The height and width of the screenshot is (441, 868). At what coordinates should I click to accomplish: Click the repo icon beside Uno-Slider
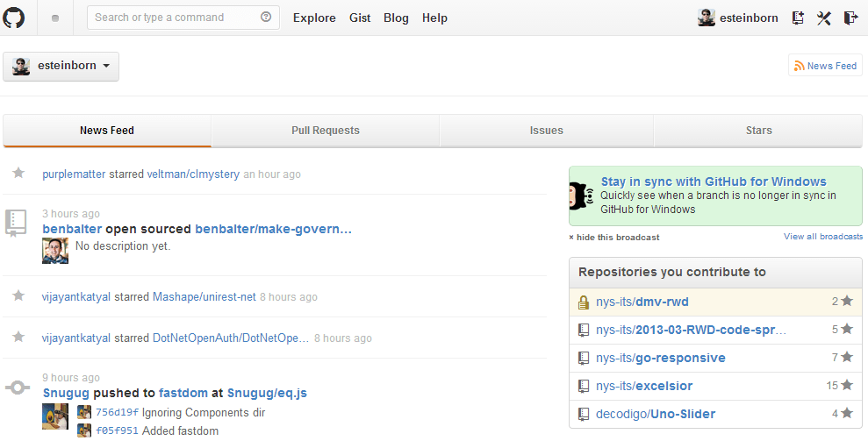583,414
